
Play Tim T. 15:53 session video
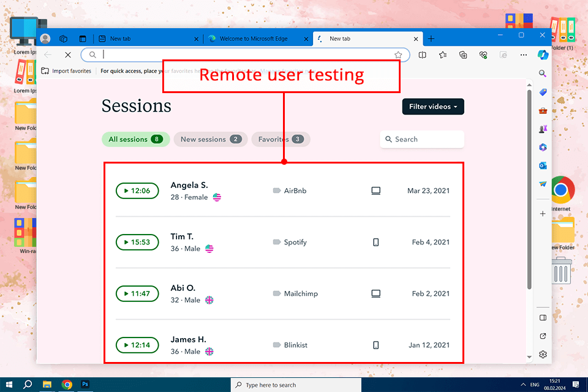[x=137, y=242]
